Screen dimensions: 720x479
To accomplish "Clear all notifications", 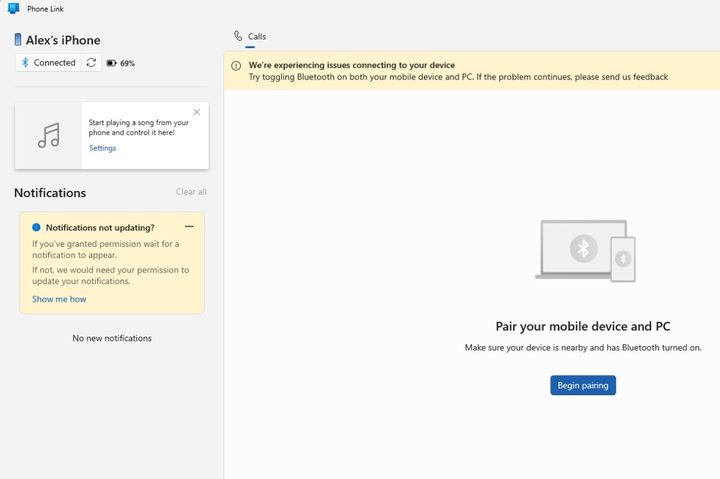I will (191, 192).
